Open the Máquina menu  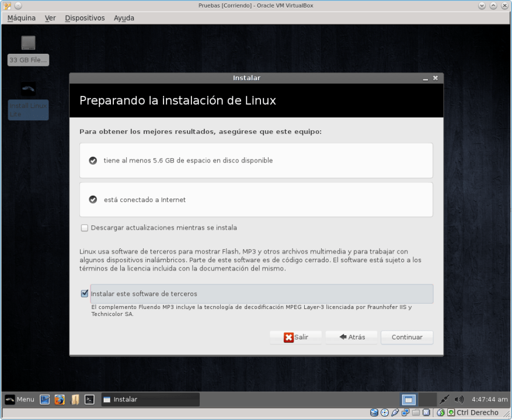tap(21, 18)
